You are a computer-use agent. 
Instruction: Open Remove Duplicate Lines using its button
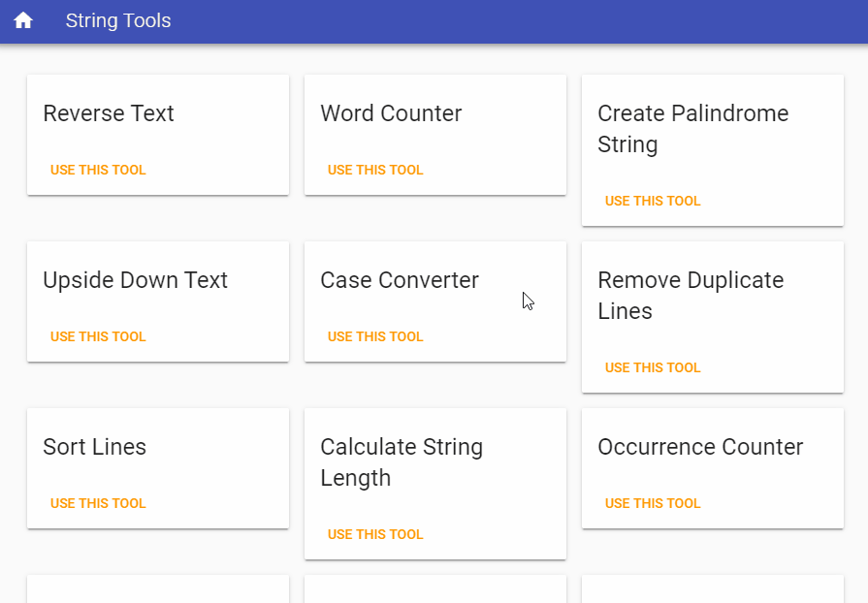click(653, 367)
